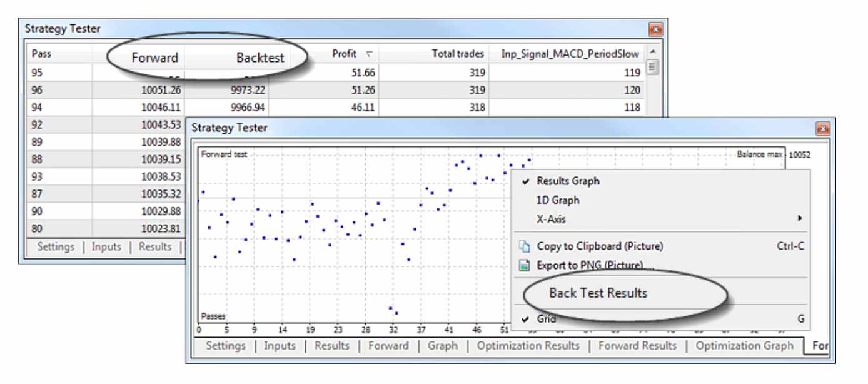Toggle the Grid checkmark option
The height and width of the screenshot is (384, 868).
click(546, 319)
